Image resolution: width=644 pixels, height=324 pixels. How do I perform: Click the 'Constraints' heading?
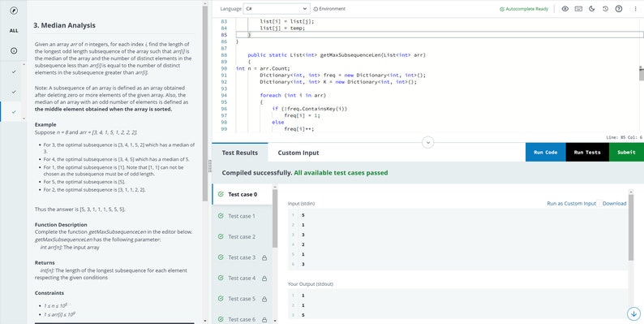click(x=49, y=293)
